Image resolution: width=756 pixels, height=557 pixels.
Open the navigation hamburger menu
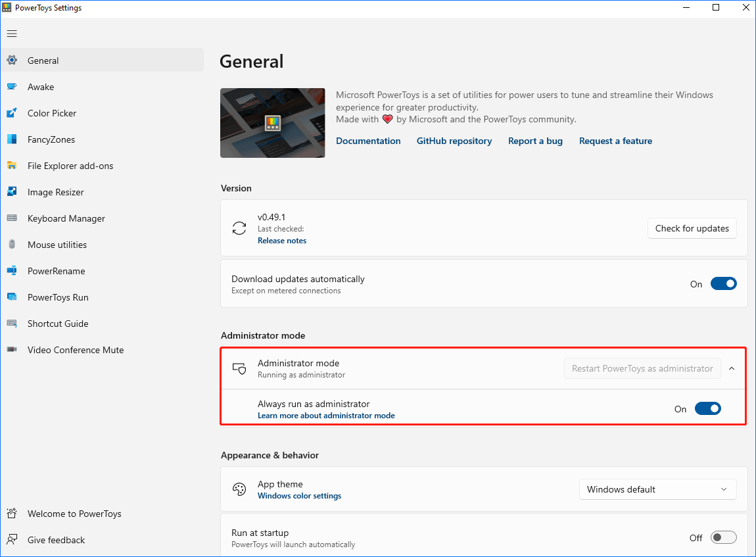pos(12,34)
